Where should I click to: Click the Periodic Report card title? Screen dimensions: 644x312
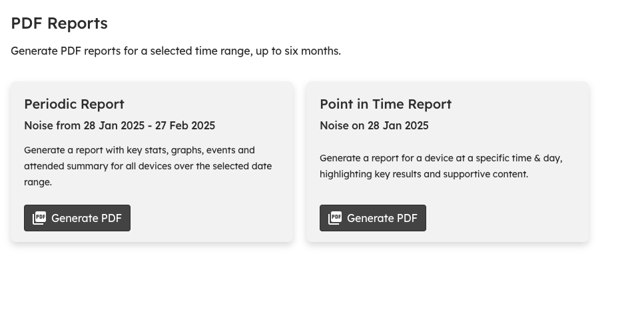75,105
